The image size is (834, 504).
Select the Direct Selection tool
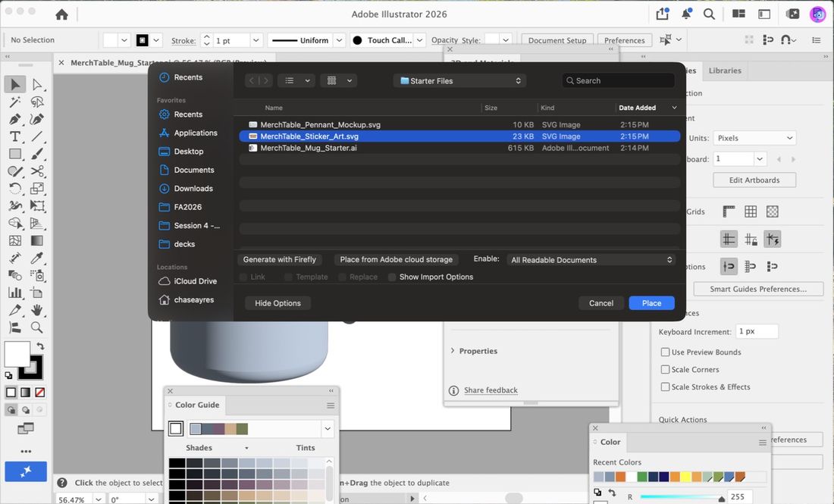[x=36, y=84]
